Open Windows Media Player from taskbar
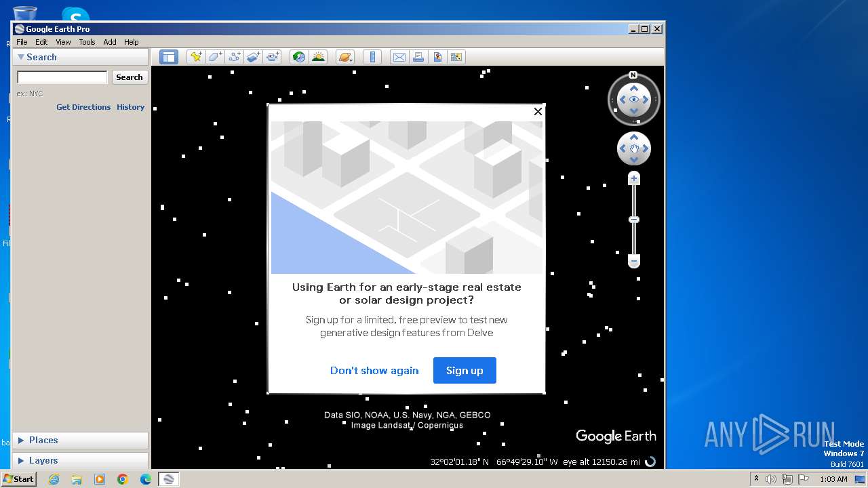The width and height of the screenshot is (868, 488). tap(100, 479)
